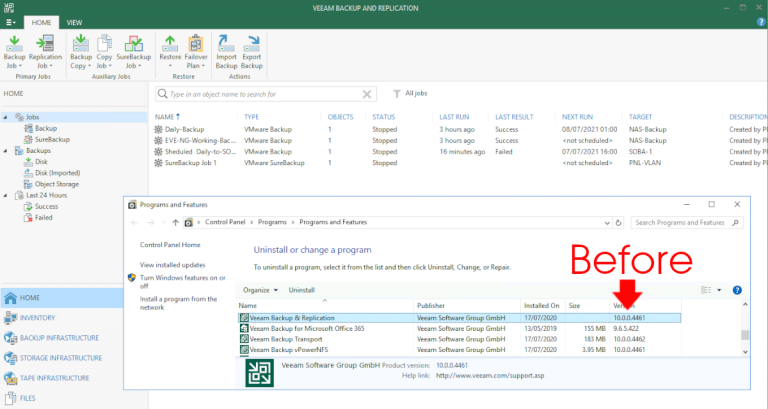768x409 pixels.
Task: Open the address bar history dropdown
Action: tap(607, 222)
